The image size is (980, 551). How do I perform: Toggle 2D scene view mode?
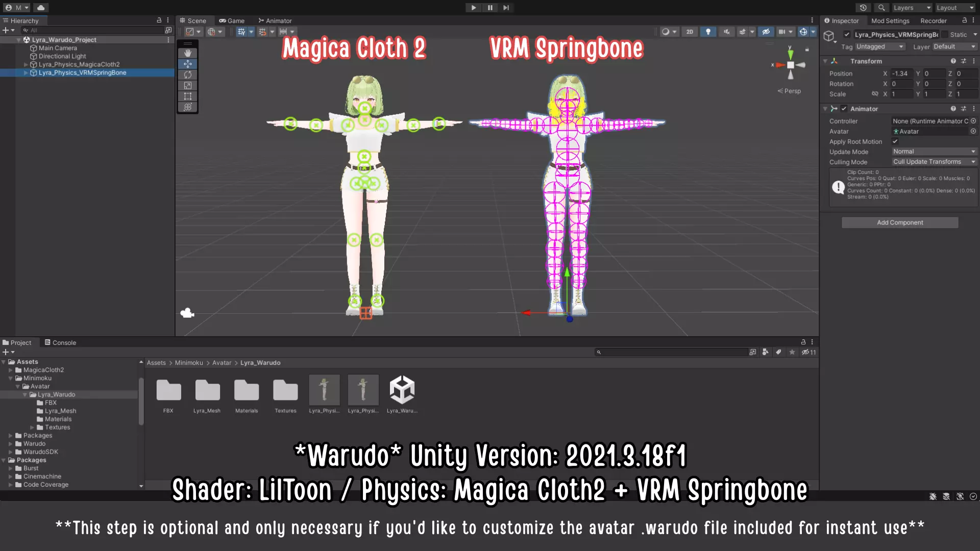[690, 32]
